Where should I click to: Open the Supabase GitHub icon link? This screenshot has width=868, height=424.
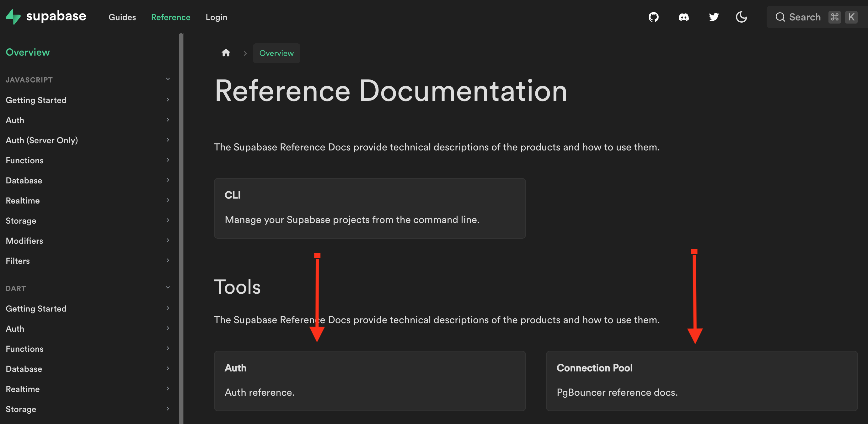tap(653, 17)
